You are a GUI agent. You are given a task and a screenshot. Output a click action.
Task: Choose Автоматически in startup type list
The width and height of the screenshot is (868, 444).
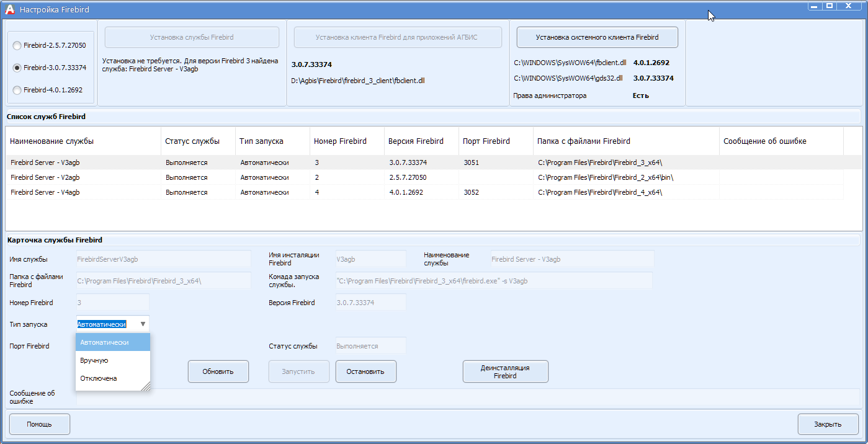tap(113, 342)
